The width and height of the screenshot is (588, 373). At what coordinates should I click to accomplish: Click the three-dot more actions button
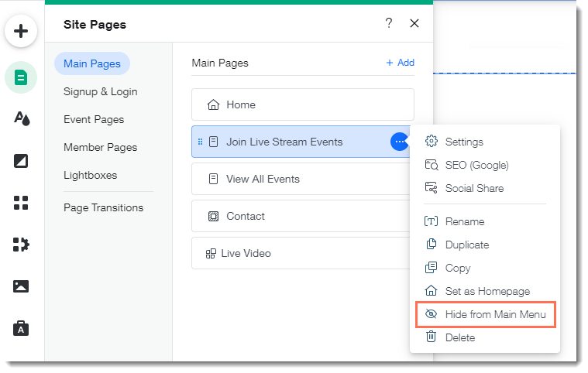click(400, 142)
